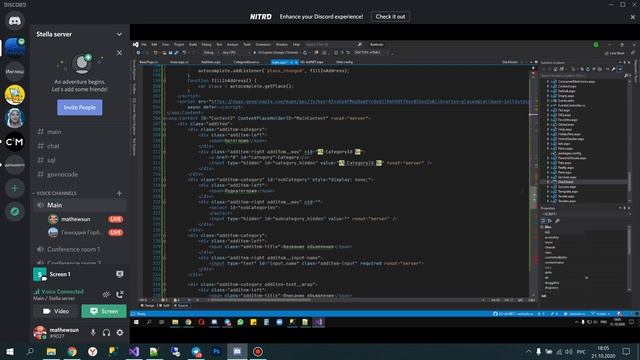
Task: Click mathewsun avatar in the user panel
Action: coord(40,333)
